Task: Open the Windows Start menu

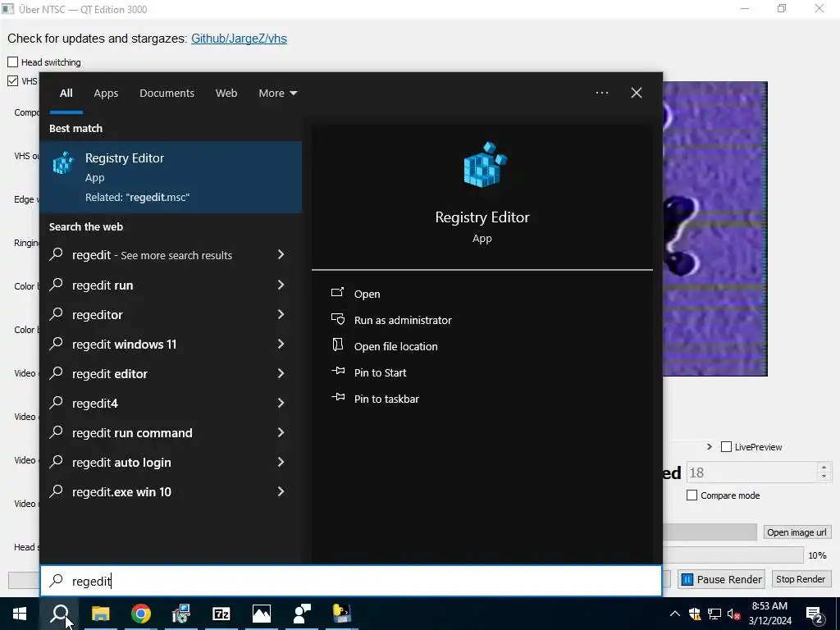Action: click(20, 614)
